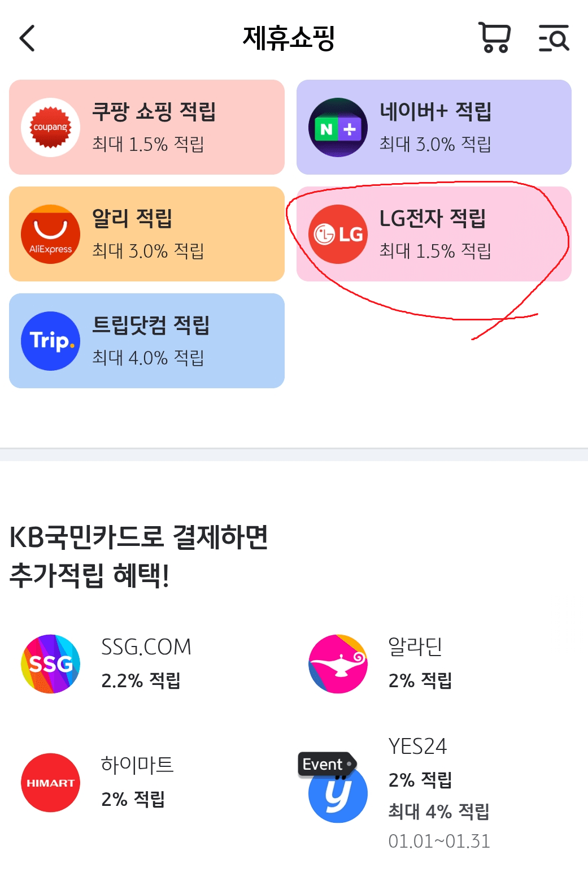
Task: Open the shopping cart
Action: coord(494,38)
